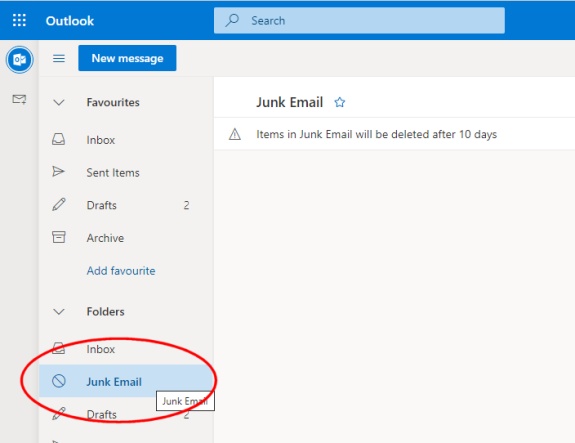Open the app launcher grid icon
The image size is (575, 443).
coord(19,20)
